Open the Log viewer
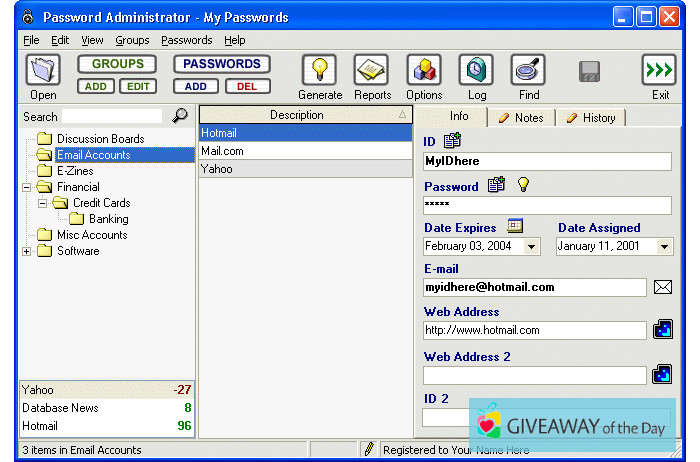Screen dimensions: 700x462 pos(476,71)
